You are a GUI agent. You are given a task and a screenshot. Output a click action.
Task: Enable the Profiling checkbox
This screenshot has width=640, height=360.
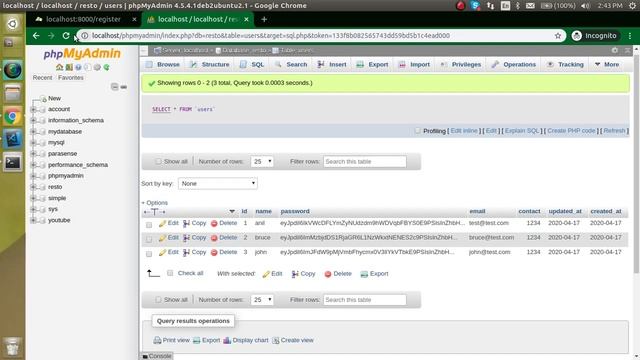click(417, 131)
